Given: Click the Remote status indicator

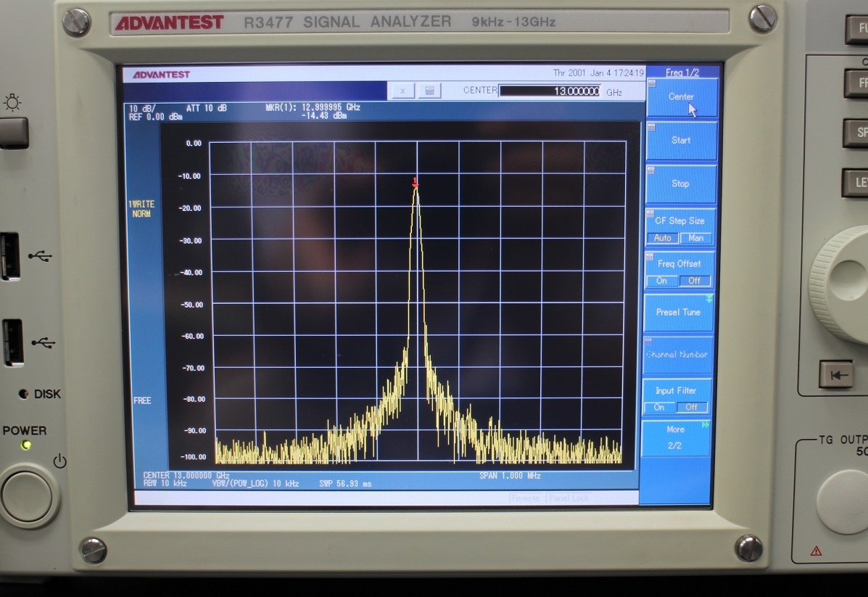Looking at the screenshot, I should click(525, 498).
